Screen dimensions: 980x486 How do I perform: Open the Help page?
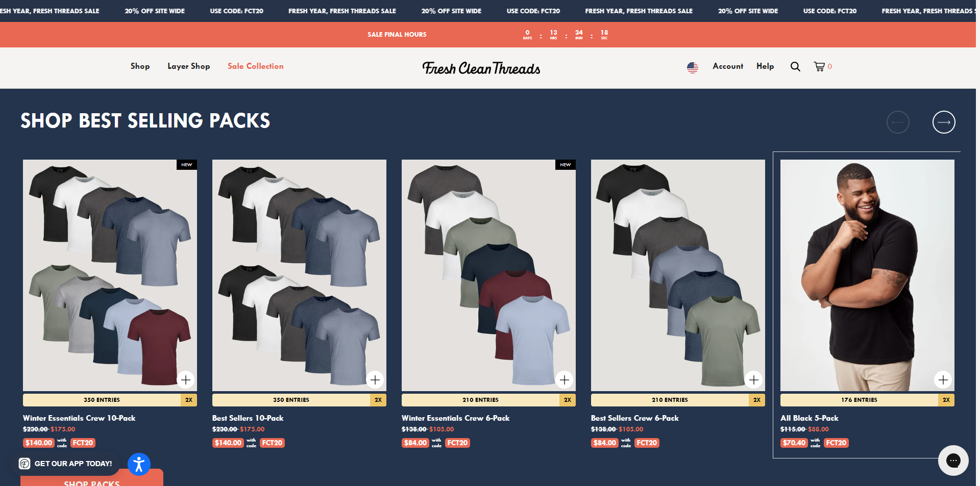[x=765, y=66]
